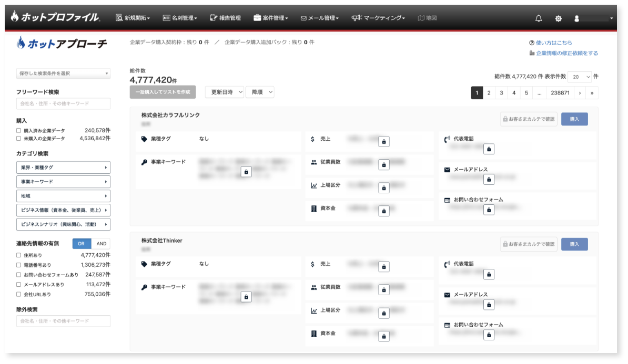The width and height of the screenshot is (628, 364).
Task: Open the 新規開拓 menu
Action: [133, 18]
